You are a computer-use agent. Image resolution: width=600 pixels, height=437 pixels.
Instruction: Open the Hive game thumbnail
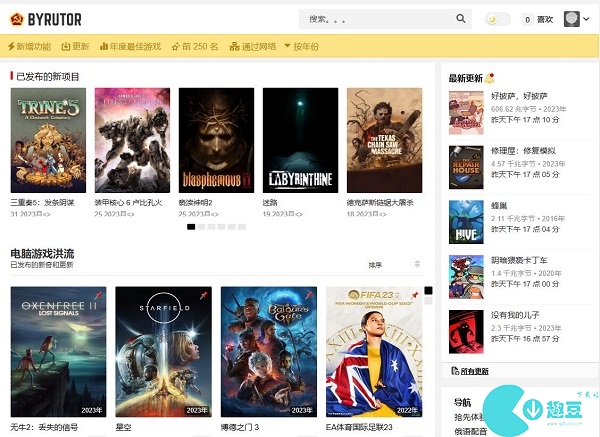(x=466, y=222)
